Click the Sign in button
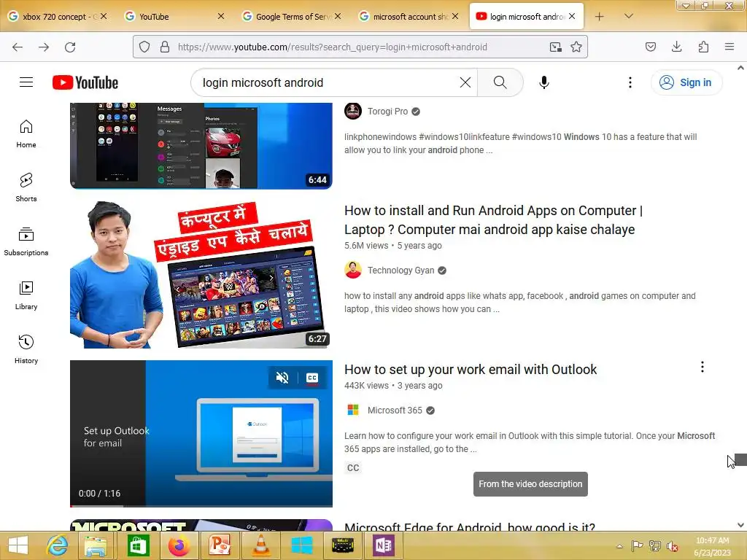 point(686,82)
